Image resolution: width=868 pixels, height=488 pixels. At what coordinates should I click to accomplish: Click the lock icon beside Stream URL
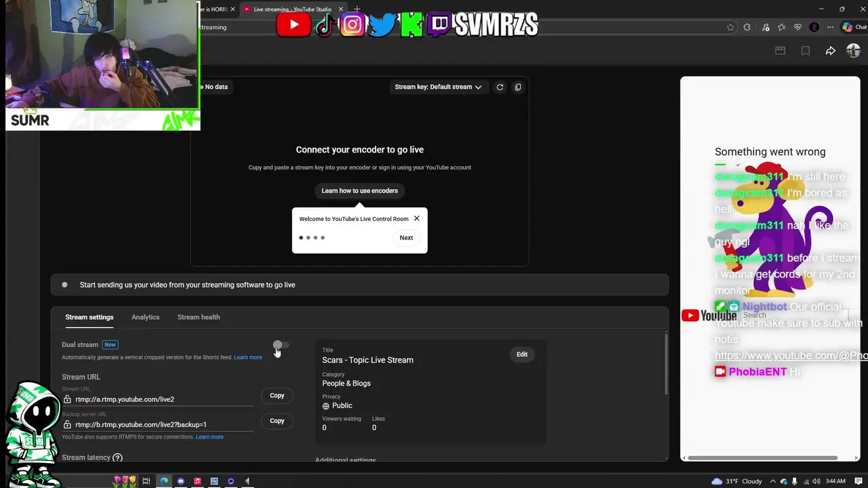click(x=67, y=400)
